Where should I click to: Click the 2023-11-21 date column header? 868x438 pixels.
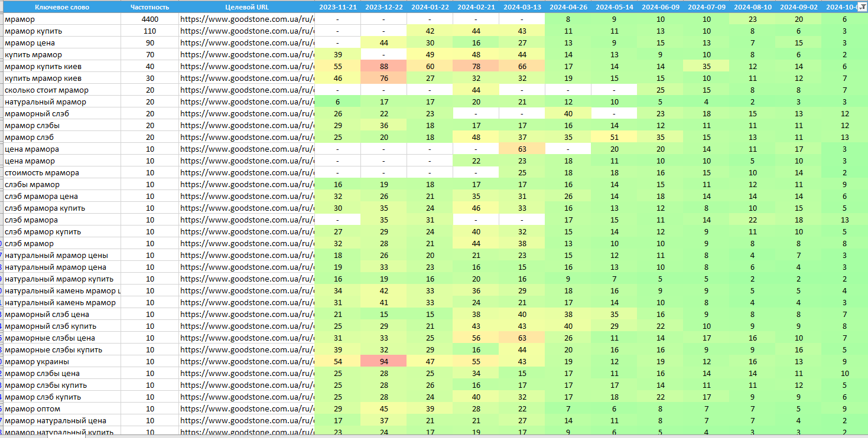(x=337, y=7)
